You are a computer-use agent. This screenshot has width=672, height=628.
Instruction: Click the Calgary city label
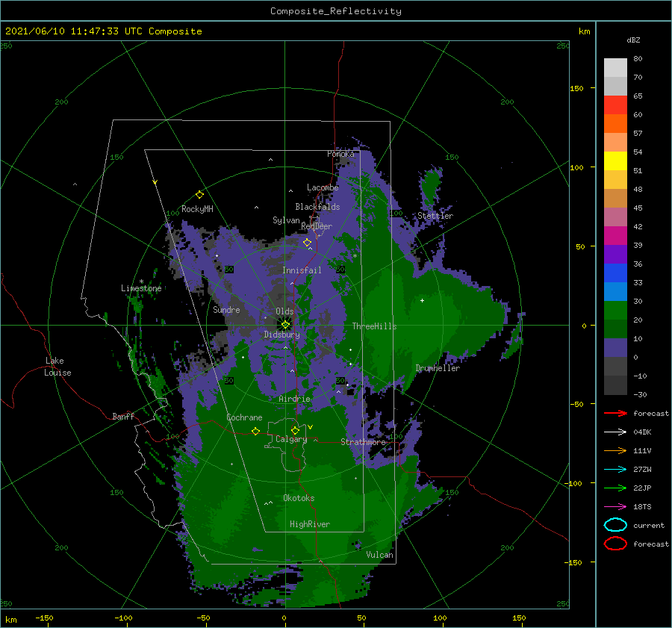click(x=291, y=439)
